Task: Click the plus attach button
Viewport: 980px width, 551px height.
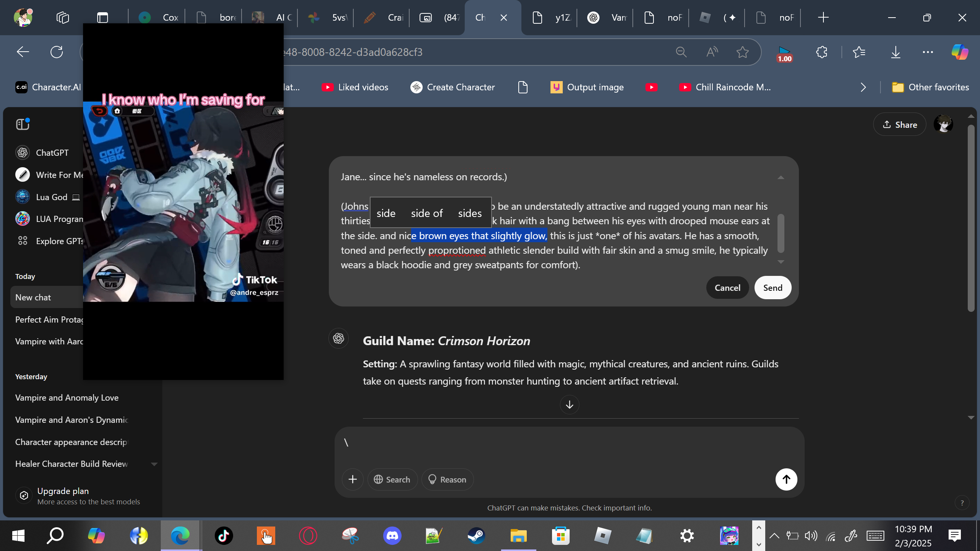Action: (353, 479)
